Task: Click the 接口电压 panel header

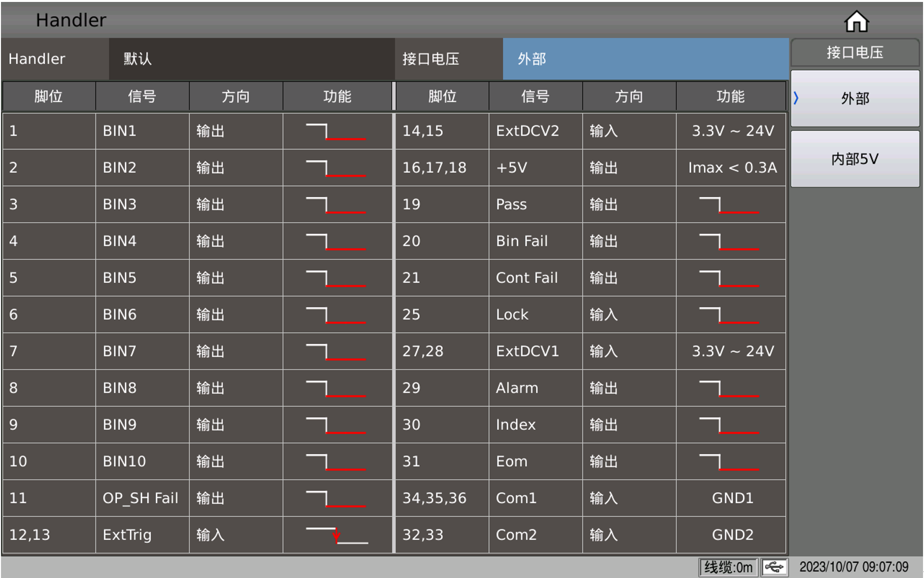Action: pos(854,53)
